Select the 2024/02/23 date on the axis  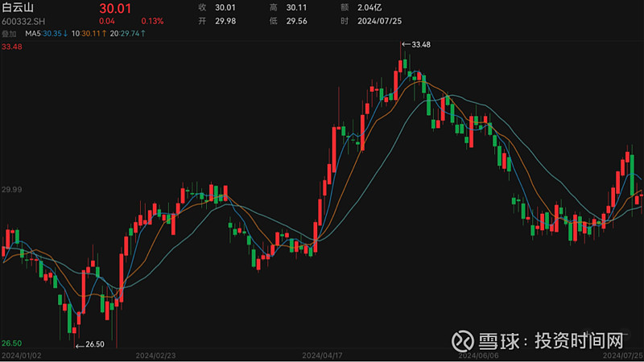[x=155, y=355]
